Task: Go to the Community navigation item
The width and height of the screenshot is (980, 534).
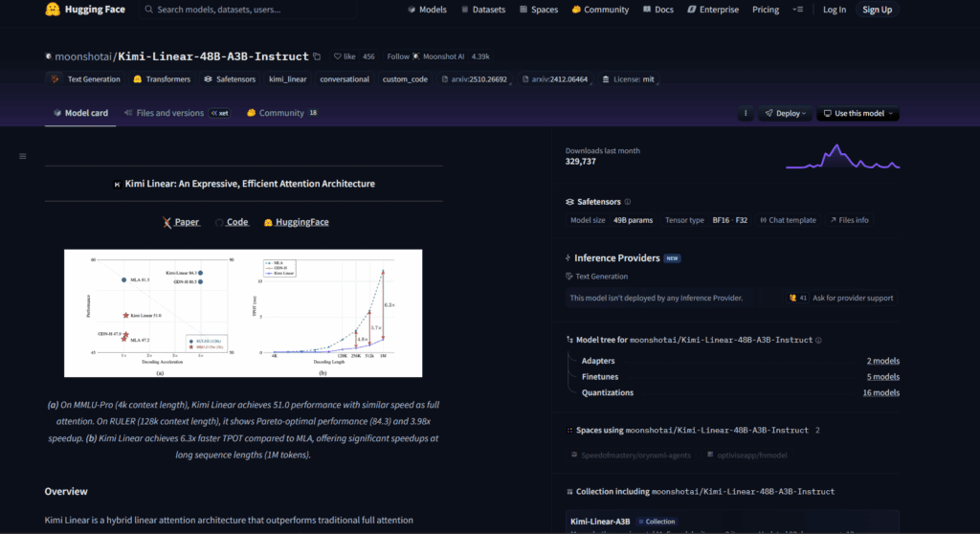Action: coord(600,10)
